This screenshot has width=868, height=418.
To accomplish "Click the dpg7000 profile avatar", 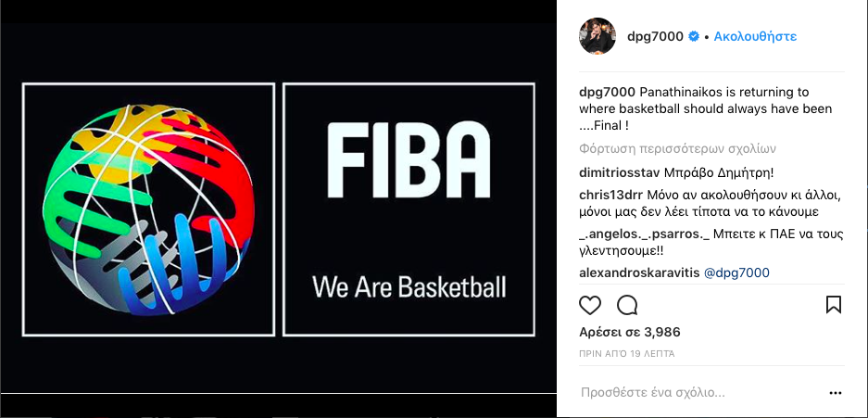I will click(x=598, y=36).
